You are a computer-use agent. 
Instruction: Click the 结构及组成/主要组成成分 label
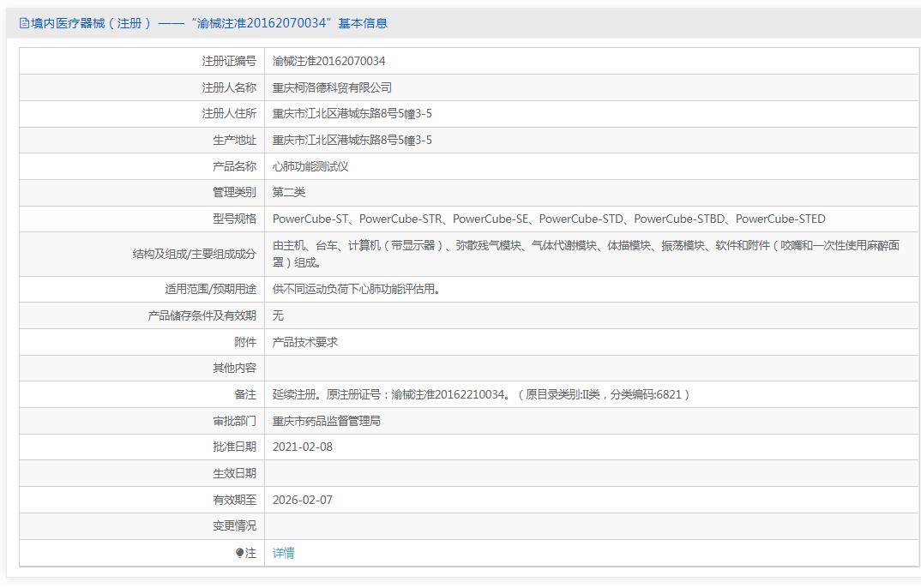pos(195,254)
